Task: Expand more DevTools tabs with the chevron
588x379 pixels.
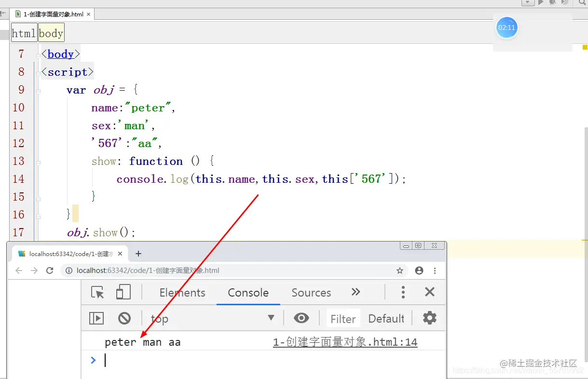Action: (x=356, y=292)
